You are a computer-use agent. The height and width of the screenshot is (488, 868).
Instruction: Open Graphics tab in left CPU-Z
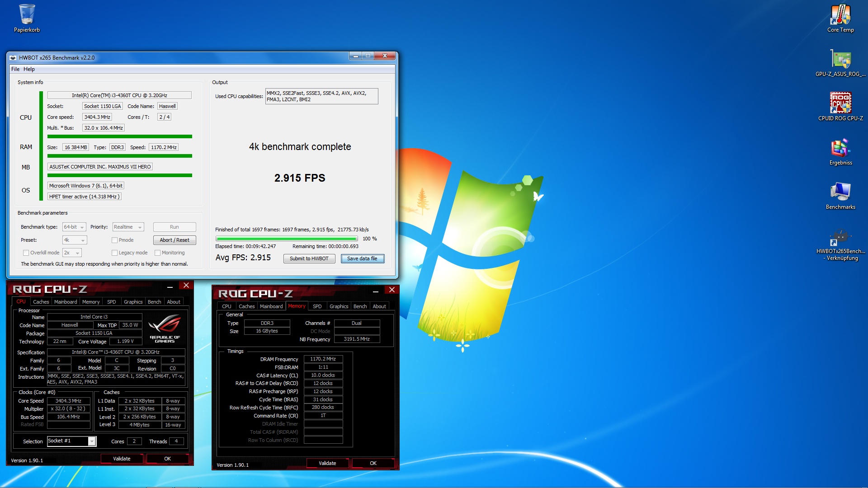[133, 302]
